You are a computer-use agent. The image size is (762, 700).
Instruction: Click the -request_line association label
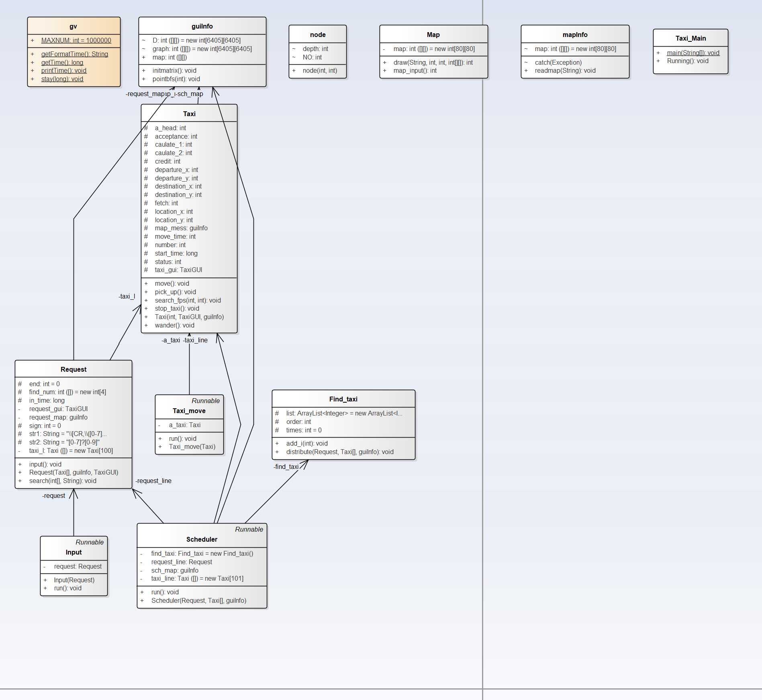click(x=153, y=481)
